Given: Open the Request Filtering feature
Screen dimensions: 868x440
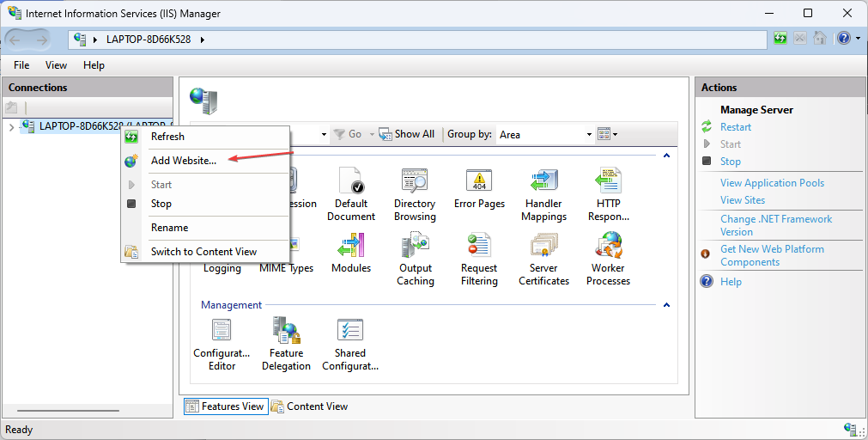Looking at the screenshot, I should (479, 258).
